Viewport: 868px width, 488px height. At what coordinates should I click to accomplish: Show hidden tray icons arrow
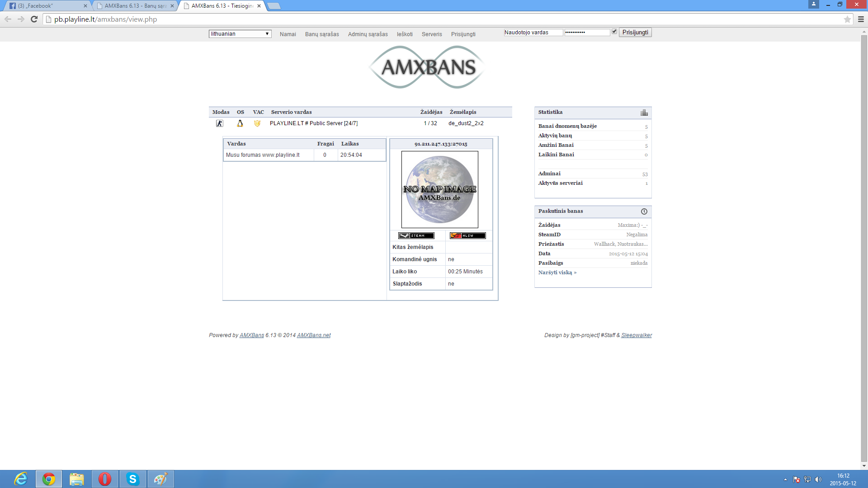[785, 479]
